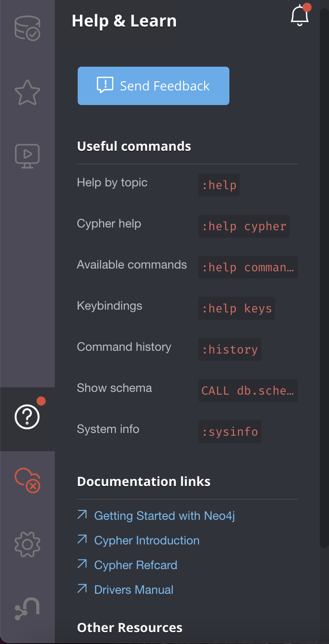
Task: Open the Guides play-screen icon
Action: point(27,156)
